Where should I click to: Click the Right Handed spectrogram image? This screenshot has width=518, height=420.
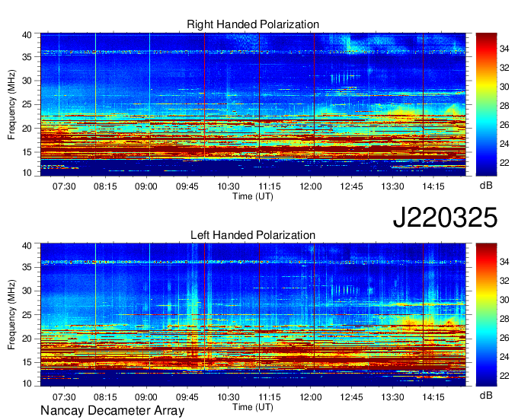tap(253, 104)
